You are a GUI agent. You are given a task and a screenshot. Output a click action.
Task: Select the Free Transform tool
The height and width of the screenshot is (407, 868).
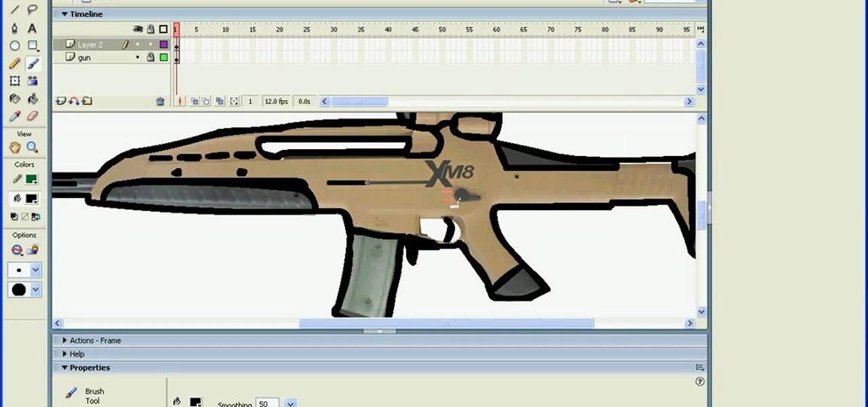point(15,81)
